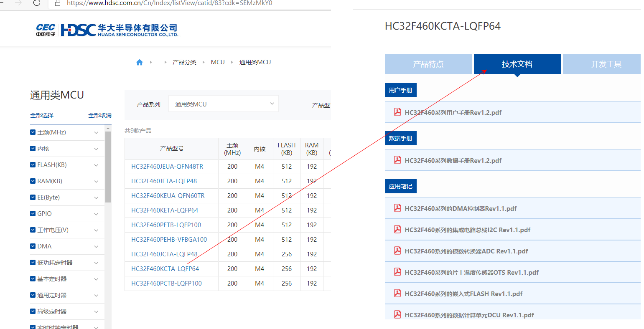644x329 pixels.
Task: Toggle the 高级定时器 checkbox
Action: 33,311
